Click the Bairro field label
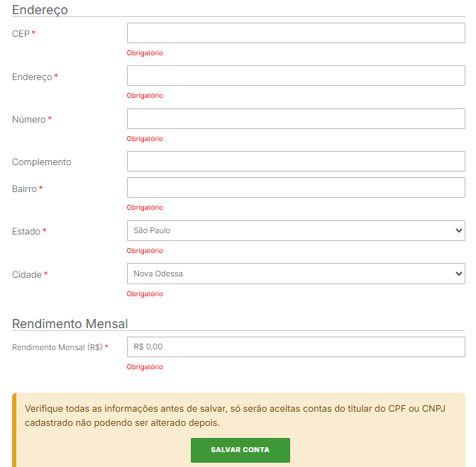Image resolution: width=476 pixels, height=467 pixels. [24, 189]
